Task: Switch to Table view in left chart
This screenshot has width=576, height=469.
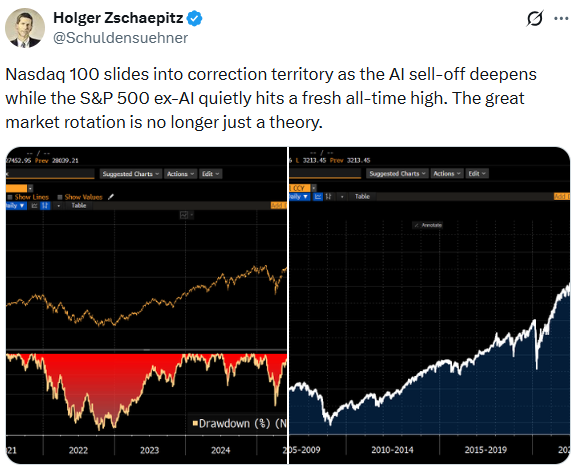Action: pos(79,206)
